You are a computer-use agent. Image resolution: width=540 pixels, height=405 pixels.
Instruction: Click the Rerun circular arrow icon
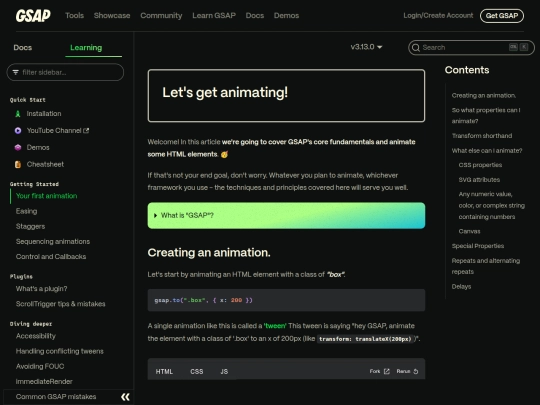click(x=416, y=371)
